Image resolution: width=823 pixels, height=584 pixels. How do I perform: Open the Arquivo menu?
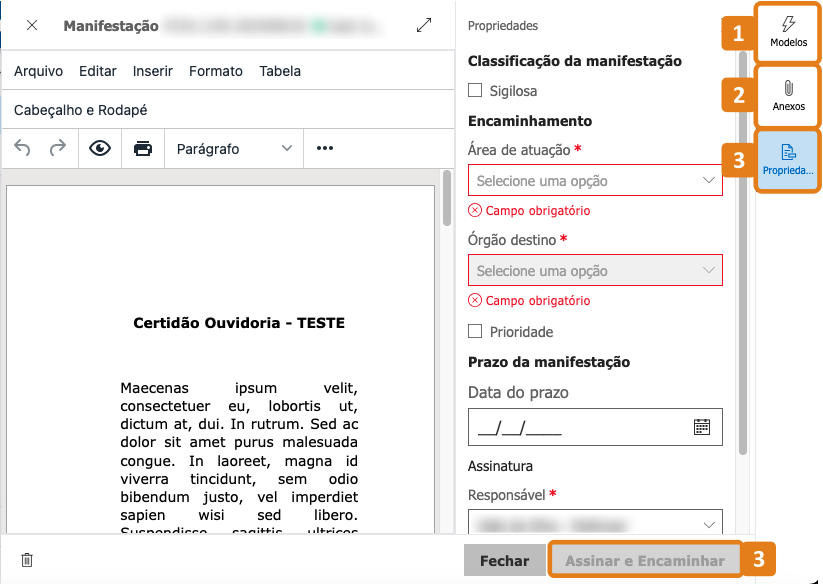click(38, 71)
